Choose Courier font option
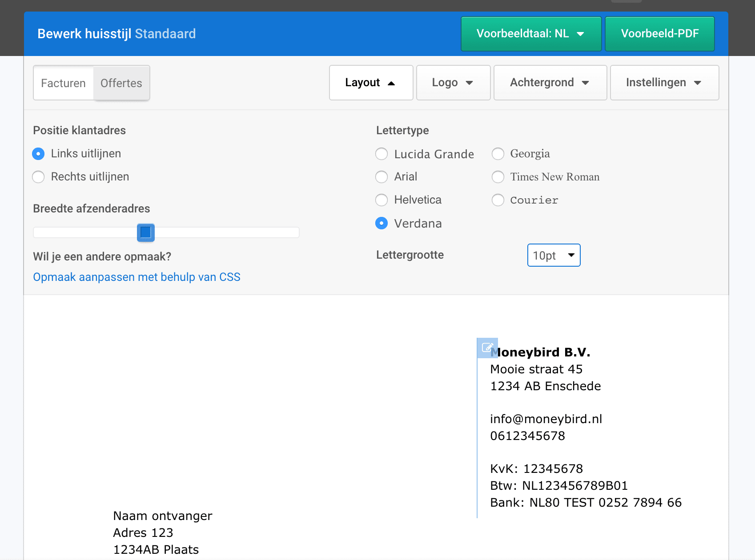This screenshot has height=560, width=755. tap(498, 200)
